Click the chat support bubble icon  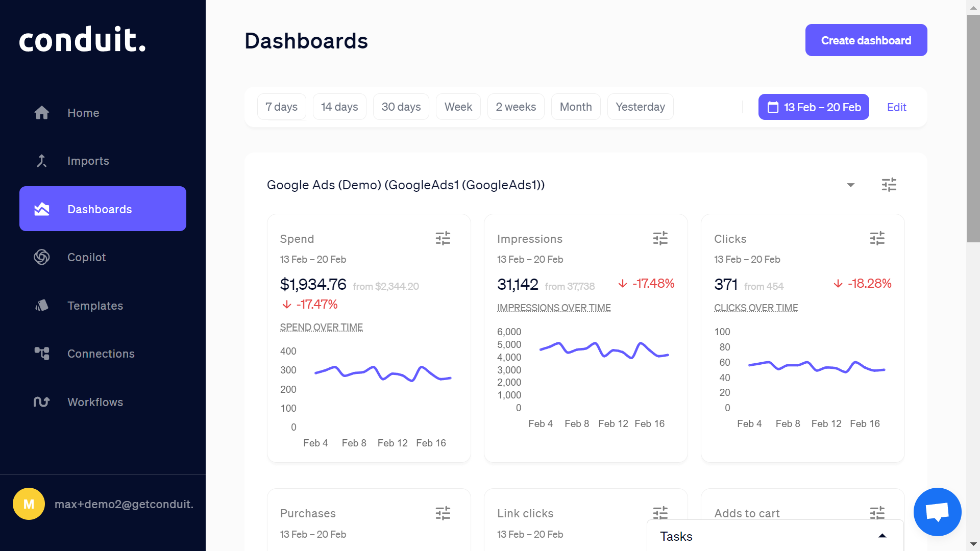[937, 511]
